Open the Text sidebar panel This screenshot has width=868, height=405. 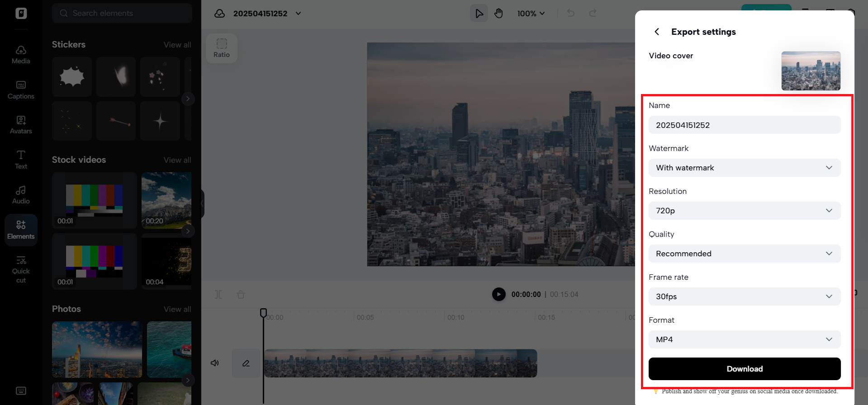21,160
